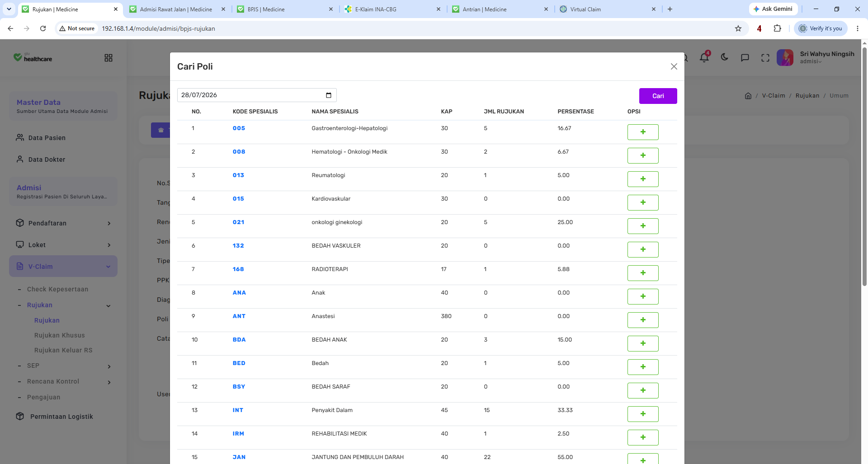
Task: Open specialist code 005 link
Action: tap(239, 128)
